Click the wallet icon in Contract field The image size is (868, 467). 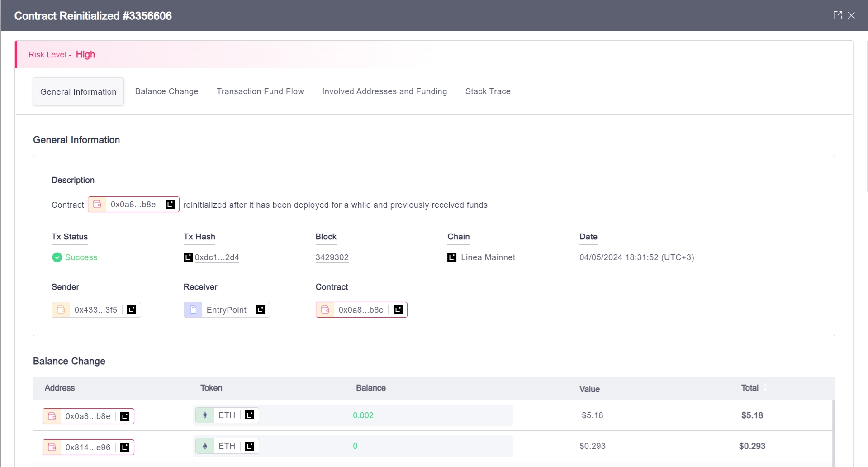[x=325, y=310]
